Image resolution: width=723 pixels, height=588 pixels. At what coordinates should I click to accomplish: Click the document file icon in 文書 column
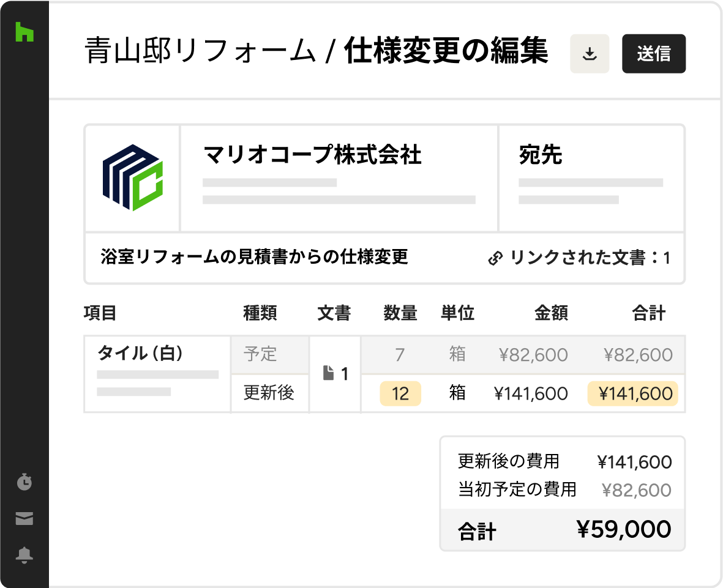tap(329, 373)
